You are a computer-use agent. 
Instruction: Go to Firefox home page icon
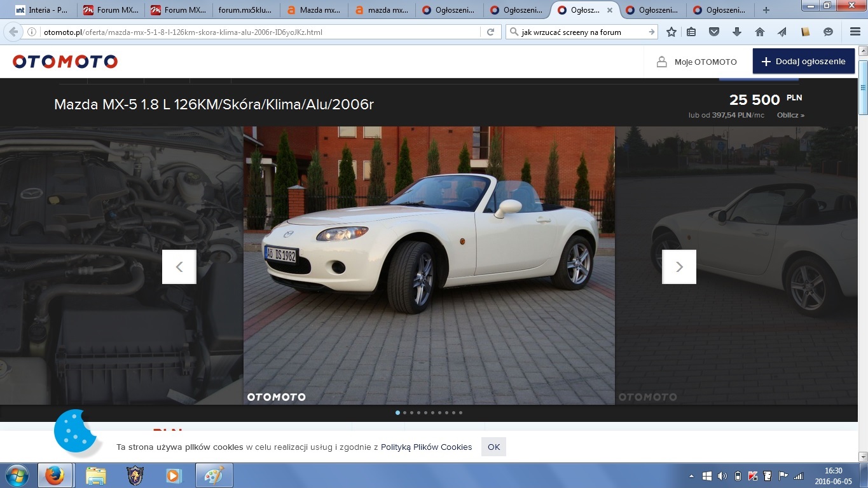[759, 32]
